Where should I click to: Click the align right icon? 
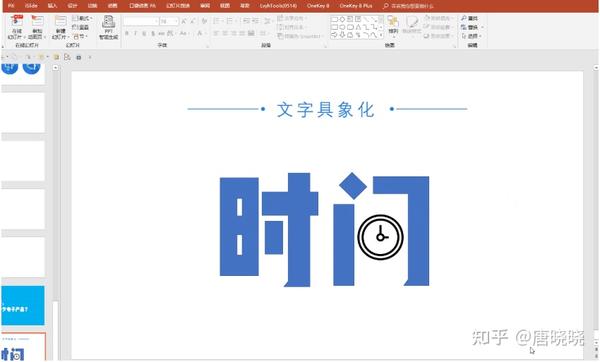pos(233,34)
